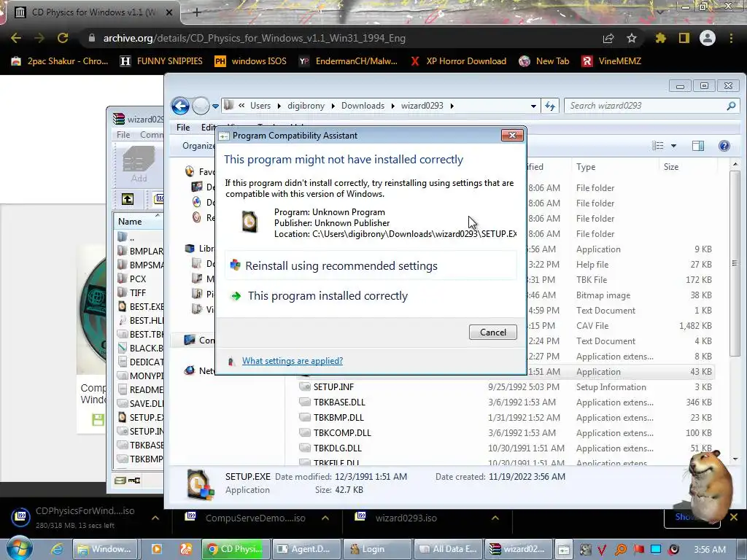
Task: Open FUNNY SNIPPIES bookmark
Action: point(161,61)
